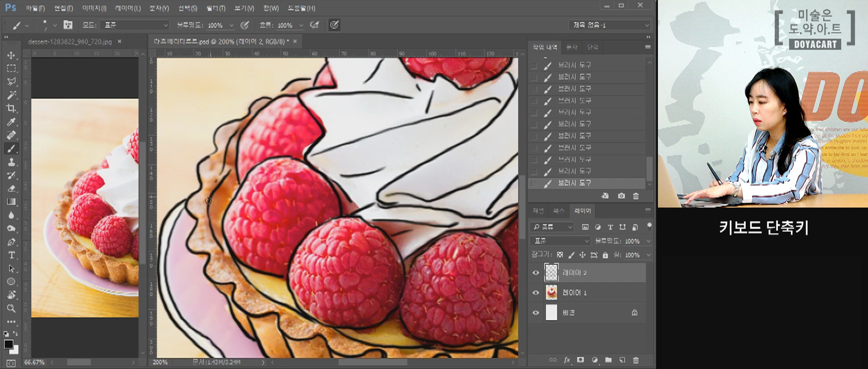Select the Eraser tool
The height and width of the screenshot is (369, 868).
point(12,188)
